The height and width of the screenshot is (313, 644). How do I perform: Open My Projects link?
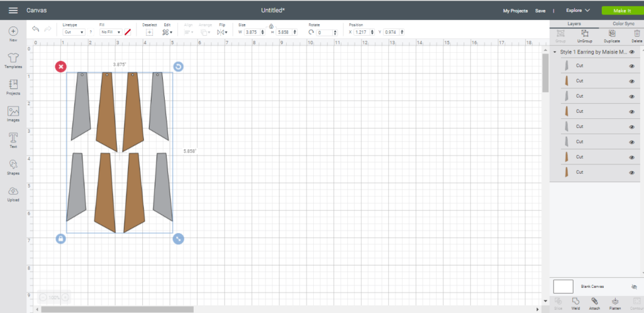515,11
